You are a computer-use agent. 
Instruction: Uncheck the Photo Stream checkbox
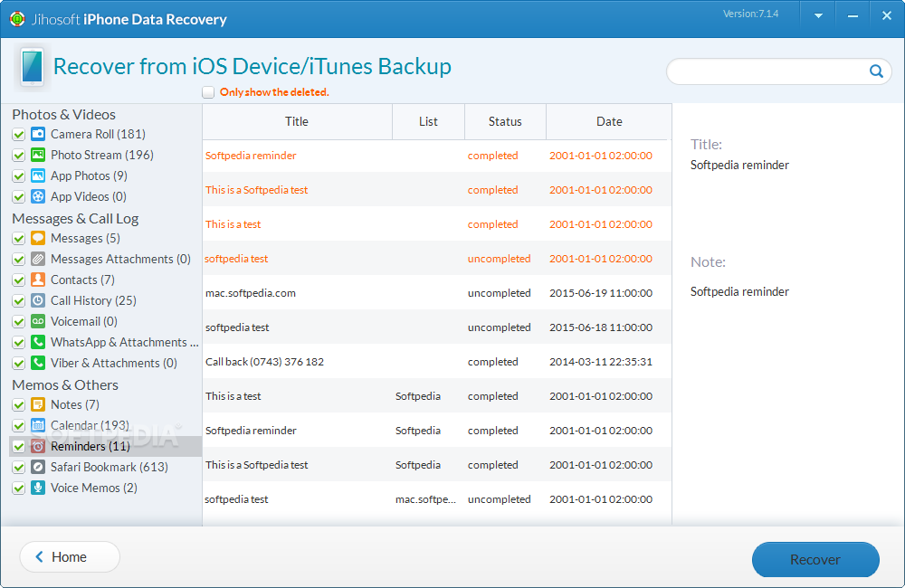coord(18,156)
